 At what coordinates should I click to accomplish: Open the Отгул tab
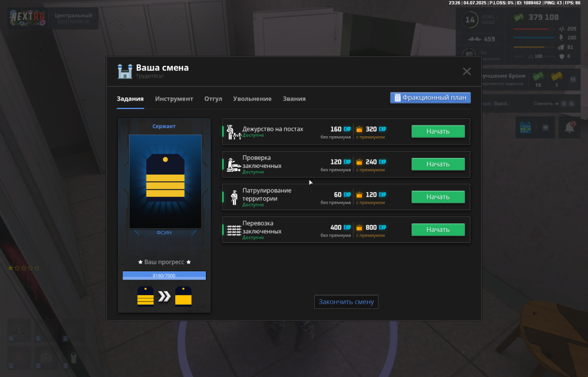click(x=213, y=99)
